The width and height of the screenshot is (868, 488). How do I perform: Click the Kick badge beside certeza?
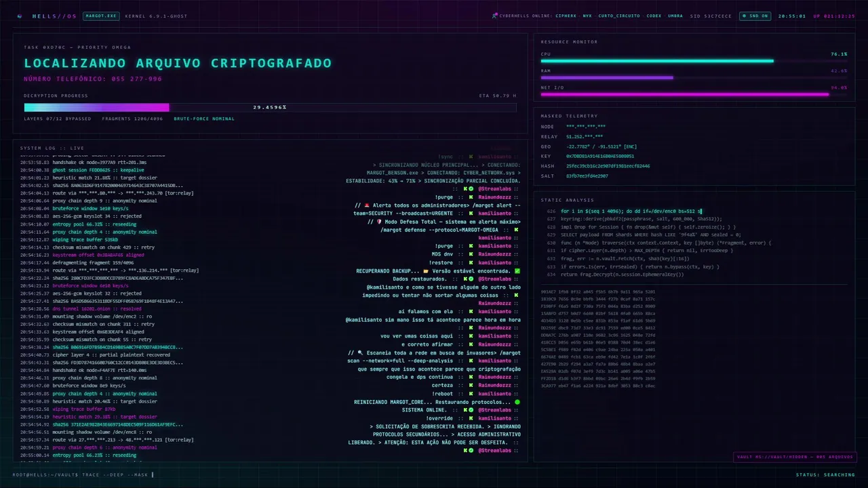coord(471,385)
